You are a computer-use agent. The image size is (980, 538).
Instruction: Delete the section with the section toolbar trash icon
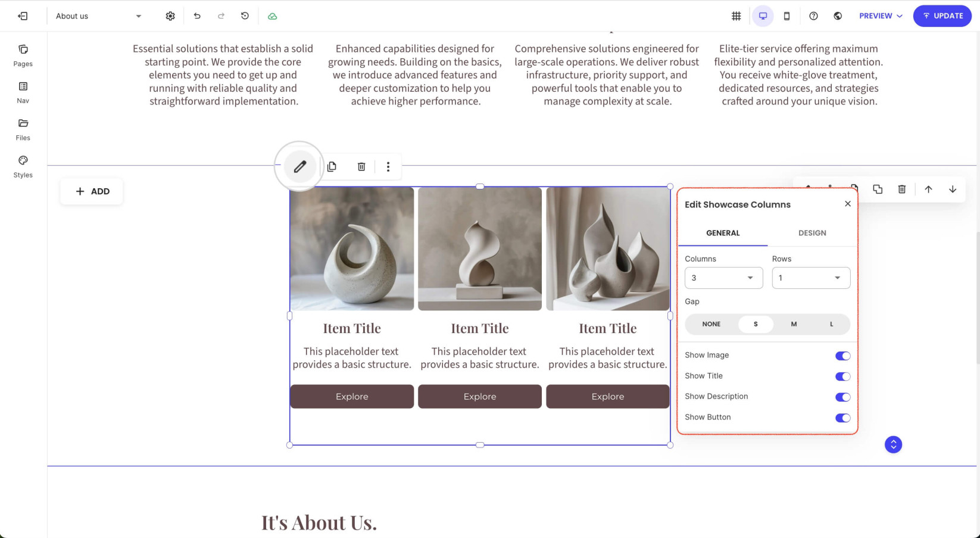coord(902,189)
